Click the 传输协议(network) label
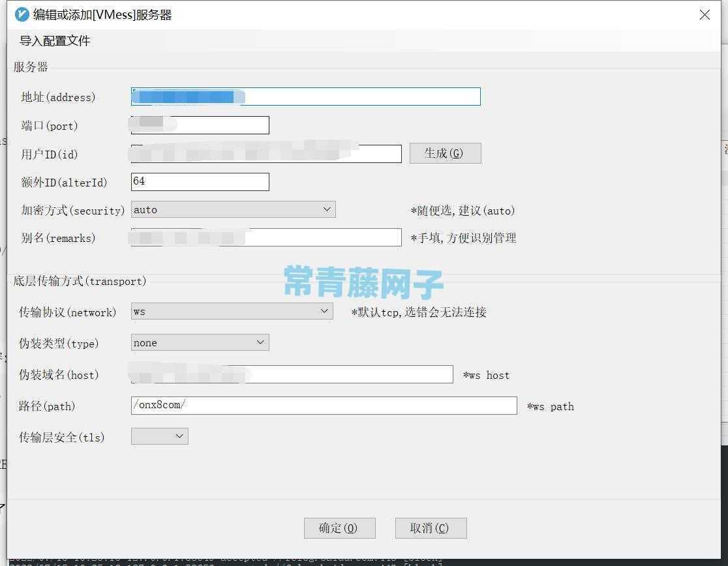Image resolution: width=728 pixels, height=566 pixels. point(68,312)
